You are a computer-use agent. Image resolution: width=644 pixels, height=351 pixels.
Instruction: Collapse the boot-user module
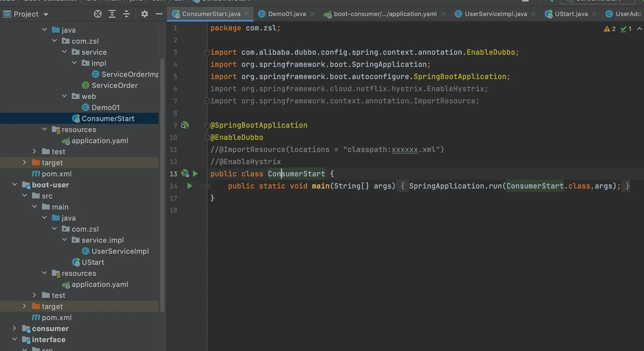coord(15,185)
